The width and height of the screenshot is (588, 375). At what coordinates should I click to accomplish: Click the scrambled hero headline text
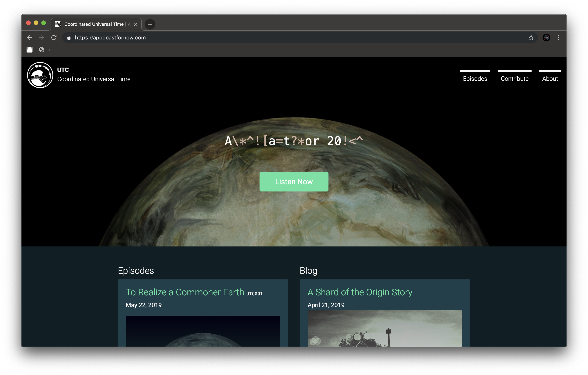pyautogui.click(x=294, y=141)
